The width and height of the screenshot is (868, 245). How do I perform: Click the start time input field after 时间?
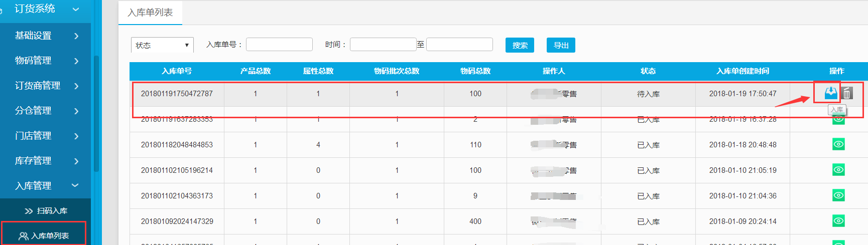383,45
